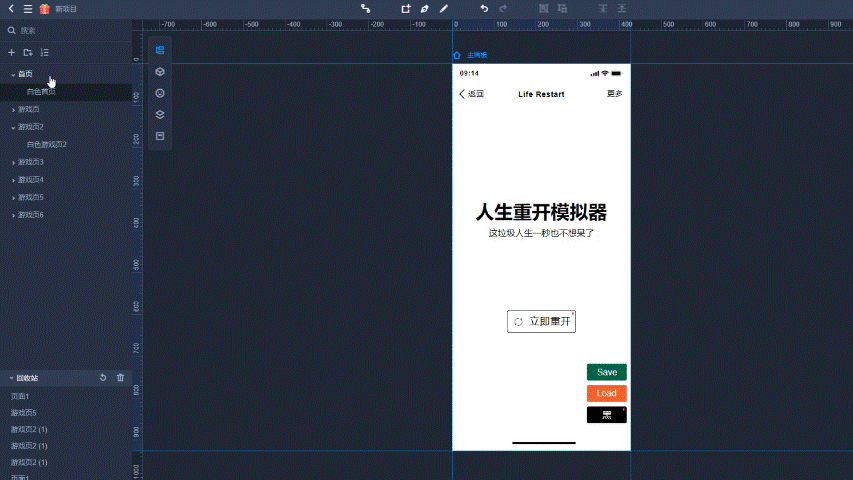Select the Pencil tool
Viewport: 853px width, 480px height.
coord(444,9)
